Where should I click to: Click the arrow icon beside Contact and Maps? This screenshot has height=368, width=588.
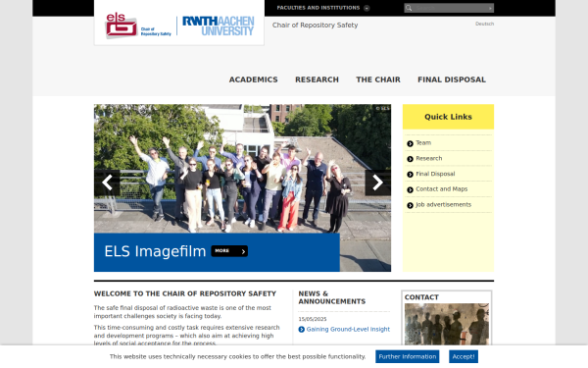(410, 189)
